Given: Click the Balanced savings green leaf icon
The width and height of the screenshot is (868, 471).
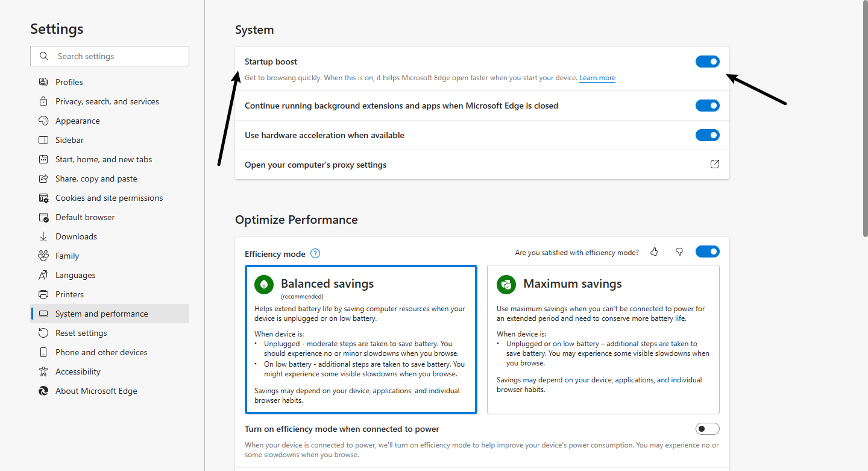Looking at the screenshot, I should pyautogui.click(x=264, y=284).
